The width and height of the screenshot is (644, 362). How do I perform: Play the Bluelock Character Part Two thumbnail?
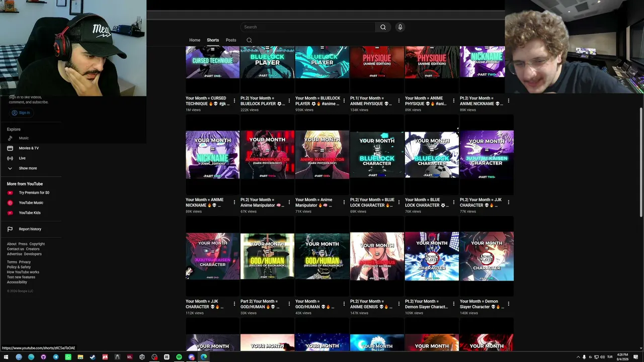pyautogui.click(x=377, y=155)
